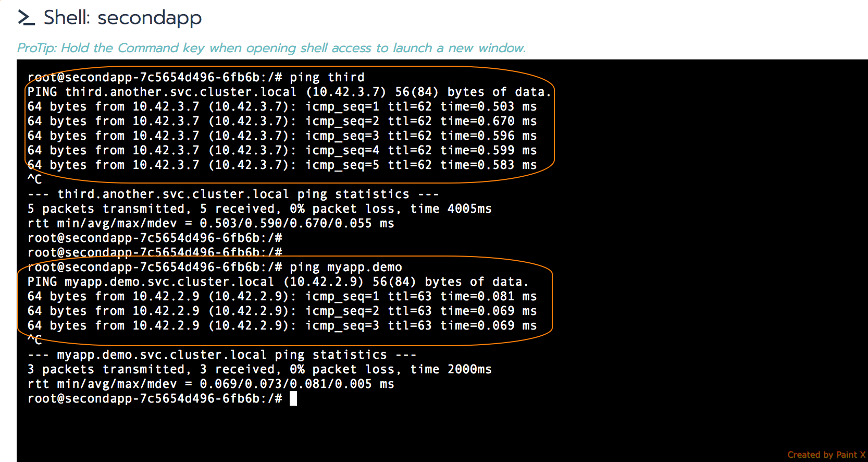Click the ProTip about Command key text
868x462 pixels.
[271, 48]
